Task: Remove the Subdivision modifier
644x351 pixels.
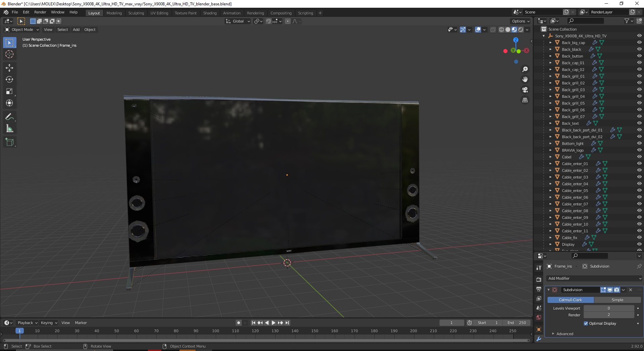Action: tap(631, 290)
